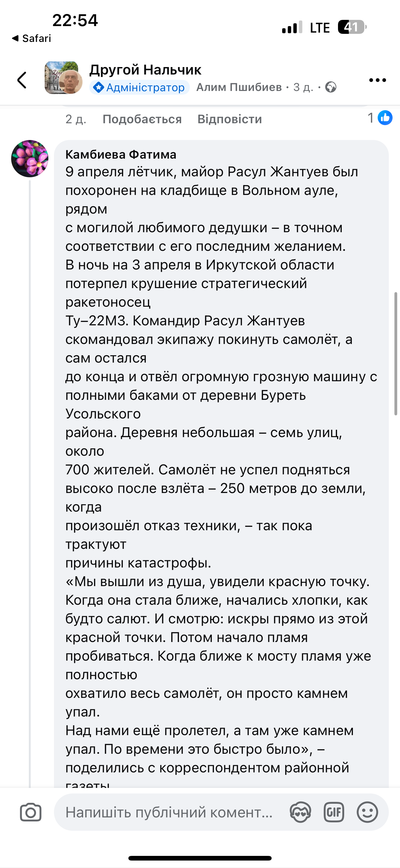Tap the Адміністратор badge
This screenshot has width=400, height=868.
tap(140, 87)
